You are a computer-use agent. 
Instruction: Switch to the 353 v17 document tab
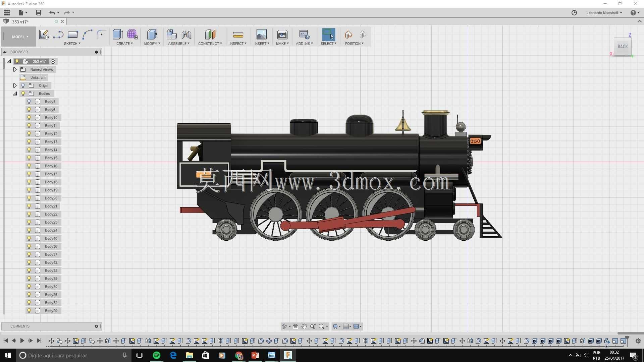tap(34, 21)
